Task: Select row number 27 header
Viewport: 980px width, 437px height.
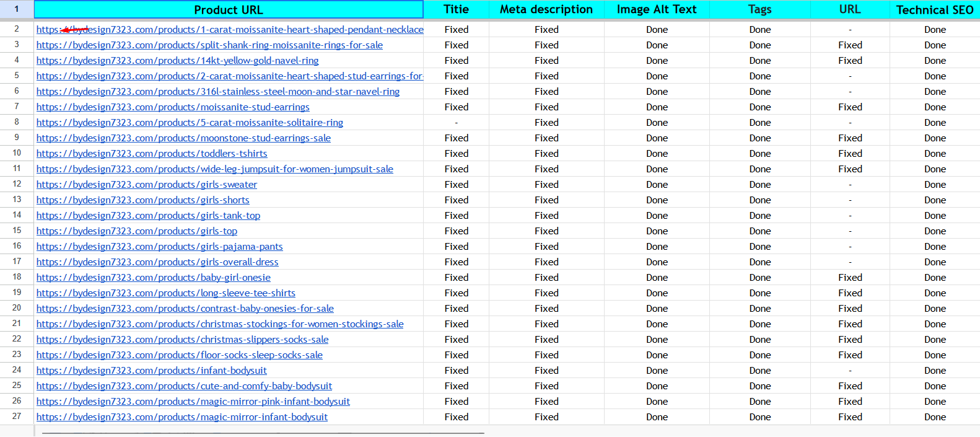Action: tap(17, 417)
